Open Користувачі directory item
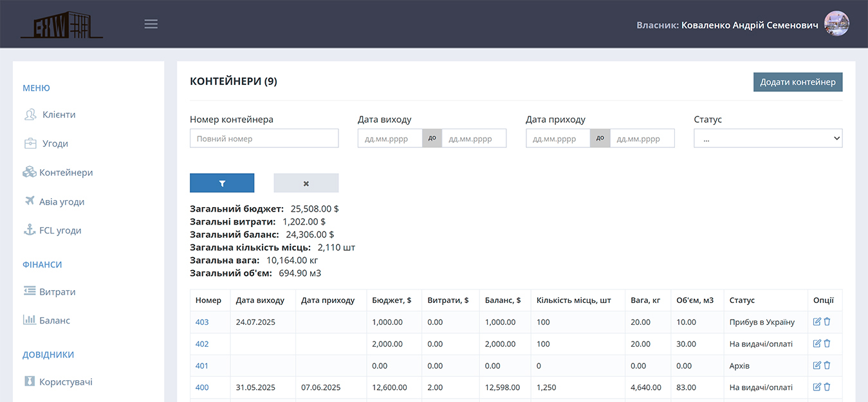The width and height of the screenshot is (868, 402). coord(66,381)
